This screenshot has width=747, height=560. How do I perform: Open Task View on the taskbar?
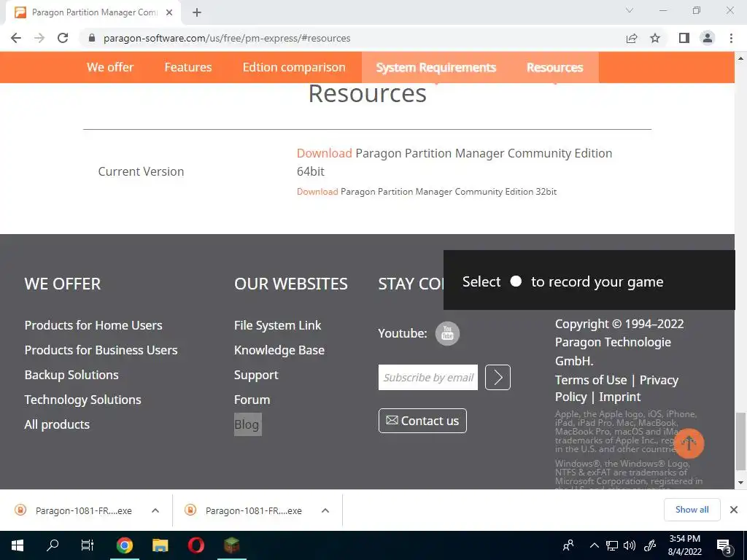[88, 545]
